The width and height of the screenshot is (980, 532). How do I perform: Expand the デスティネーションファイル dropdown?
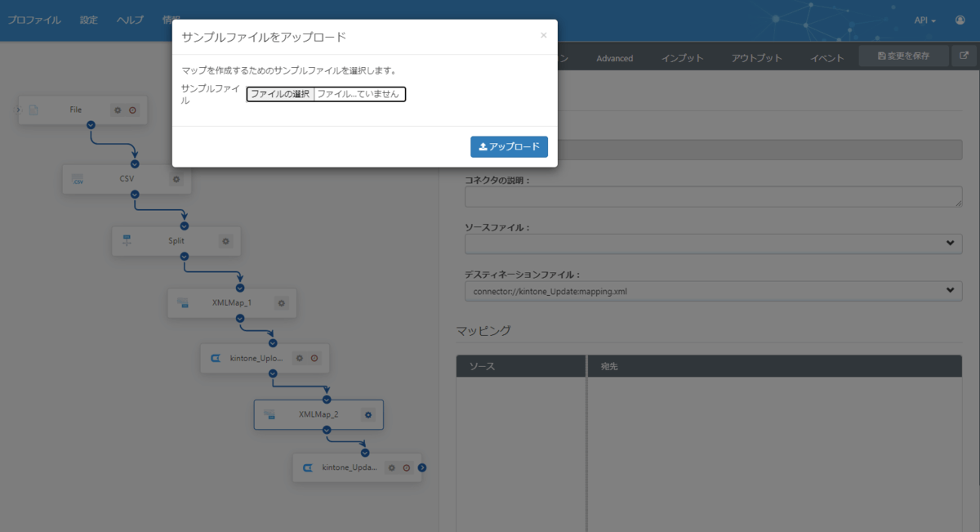(x=713, y=291)
